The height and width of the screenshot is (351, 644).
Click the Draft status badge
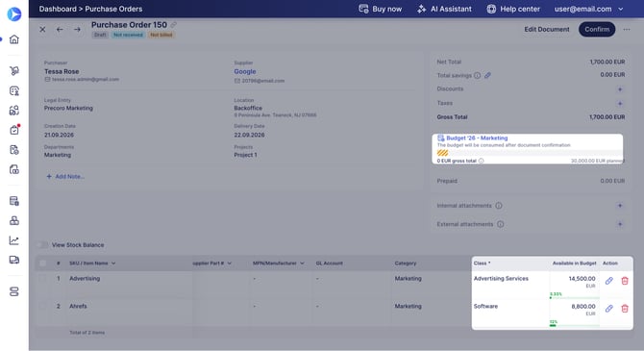[x=100, y=35]
